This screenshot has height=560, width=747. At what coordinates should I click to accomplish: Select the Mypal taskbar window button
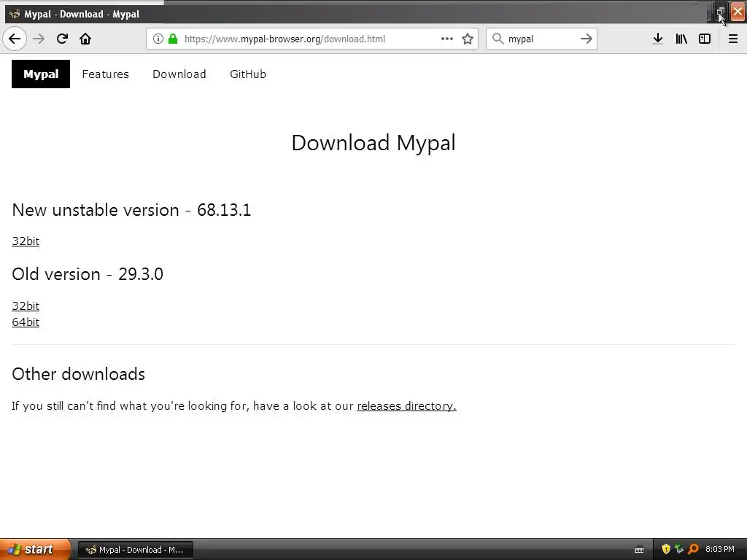pyautogui.click(x=135, y=550)
